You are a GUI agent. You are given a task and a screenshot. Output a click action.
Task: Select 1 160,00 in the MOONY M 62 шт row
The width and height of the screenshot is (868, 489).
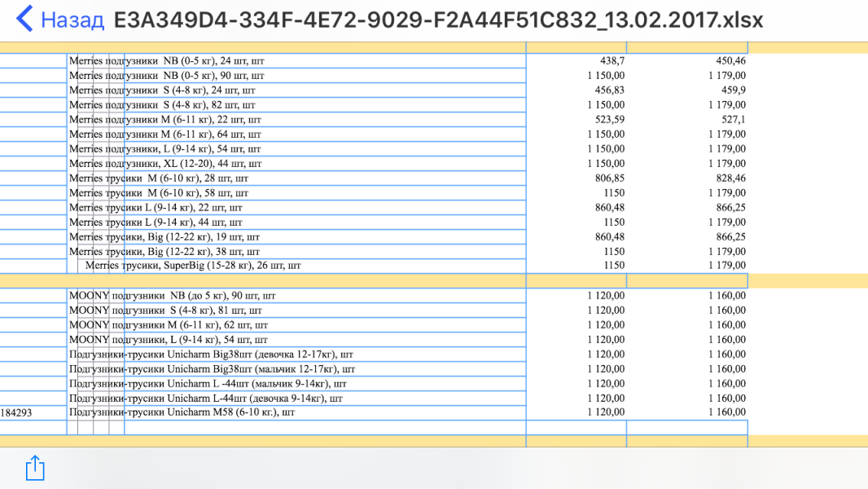pos(727,325)
